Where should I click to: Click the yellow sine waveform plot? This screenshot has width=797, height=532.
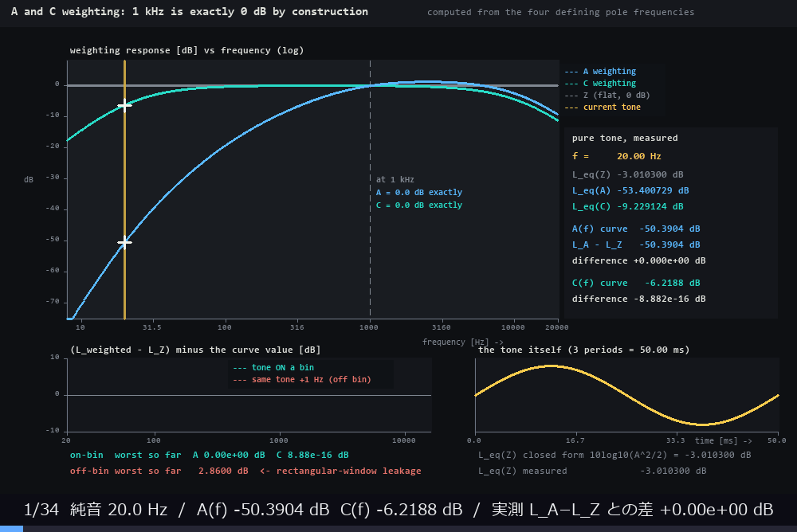[626, 395]
